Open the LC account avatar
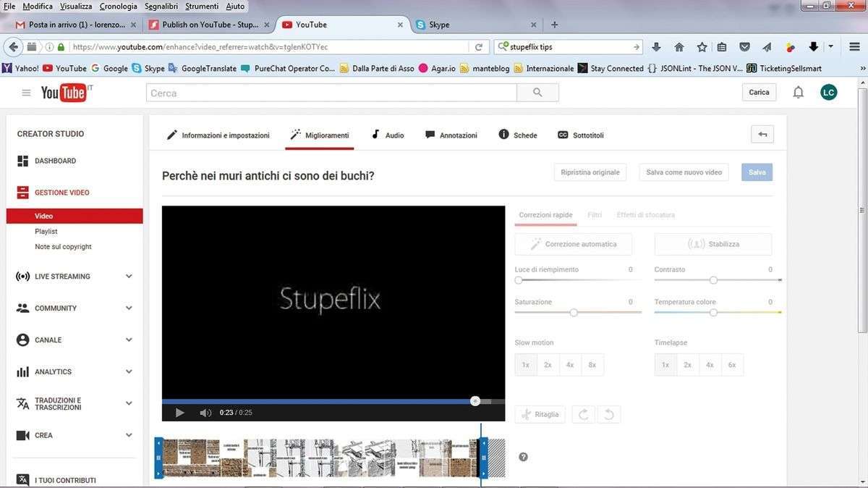This screenshot has width=868, height=488. (x=828, y=93)
